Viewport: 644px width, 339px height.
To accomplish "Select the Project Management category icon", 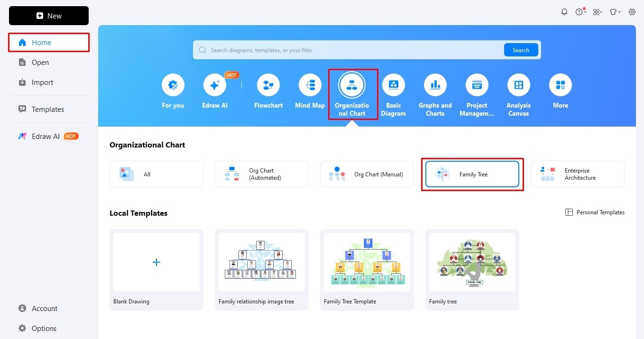I will (477, 85).
